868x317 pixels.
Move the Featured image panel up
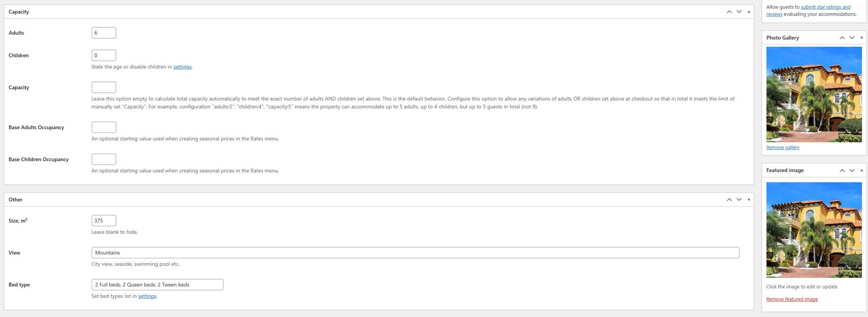843,170
